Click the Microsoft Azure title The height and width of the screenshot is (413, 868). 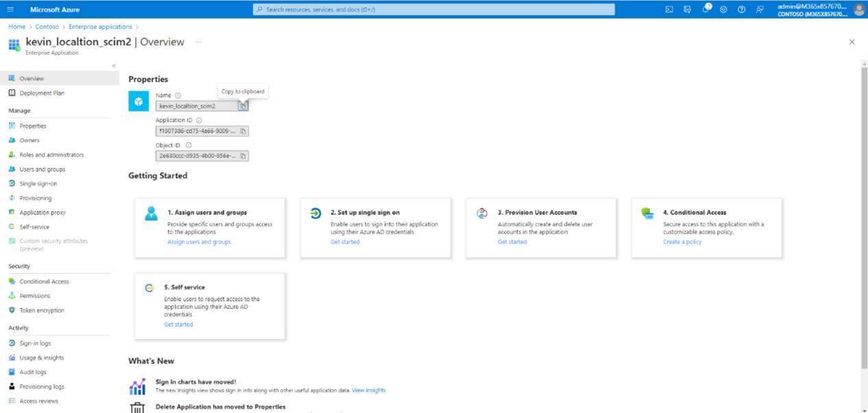pos(55,10)
